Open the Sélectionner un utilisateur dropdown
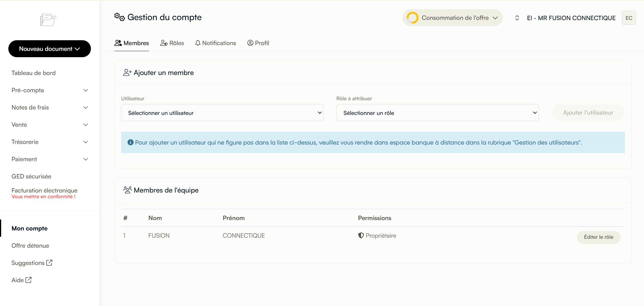Viewport: 644px width, 306px height. pos(222,113)
